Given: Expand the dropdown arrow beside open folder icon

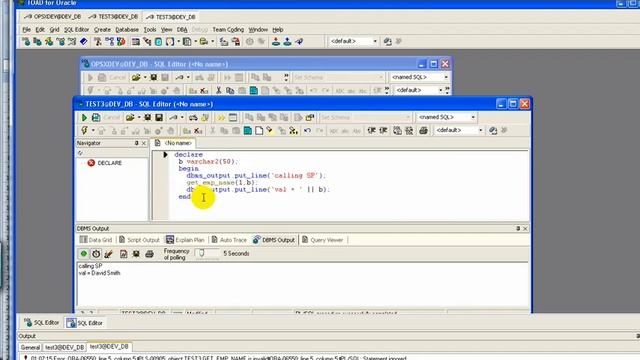Looking at the screenshot, I should coord(139,118).
